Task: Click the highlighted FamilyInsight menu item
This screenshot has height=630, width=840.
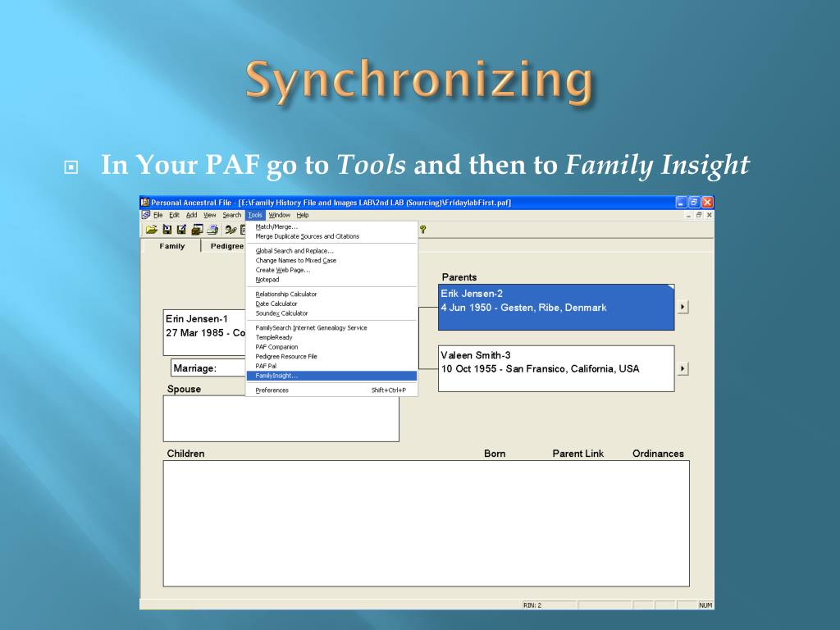Action: pyautogui.click(x=331, y=376)
